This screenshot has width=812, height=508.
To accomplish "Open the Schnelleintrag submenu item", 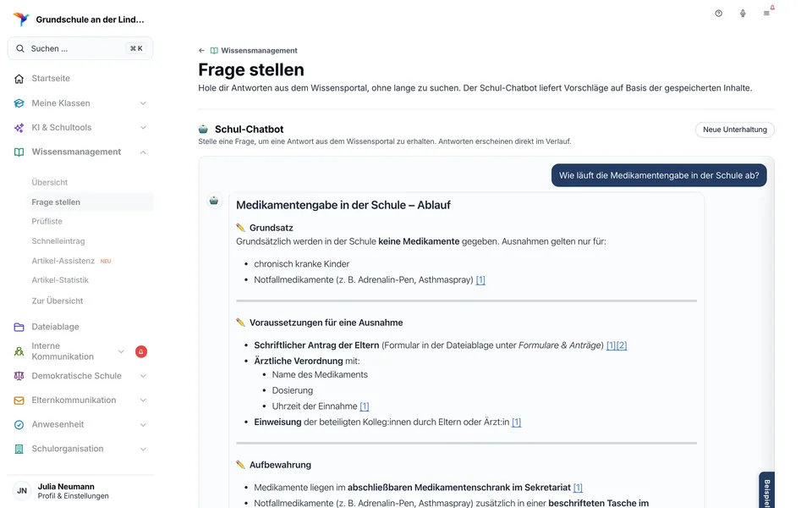I will [x=58, y=241].
